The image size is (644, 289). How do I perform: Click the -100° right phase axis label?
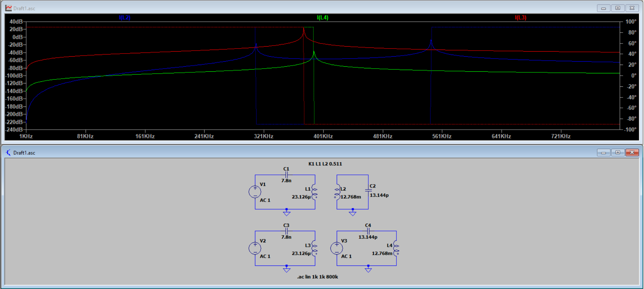tap(630, 130)
